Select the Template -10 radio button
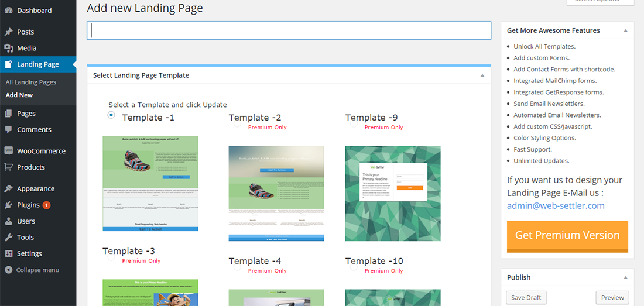Screen dimensions: 644x306 354,267
